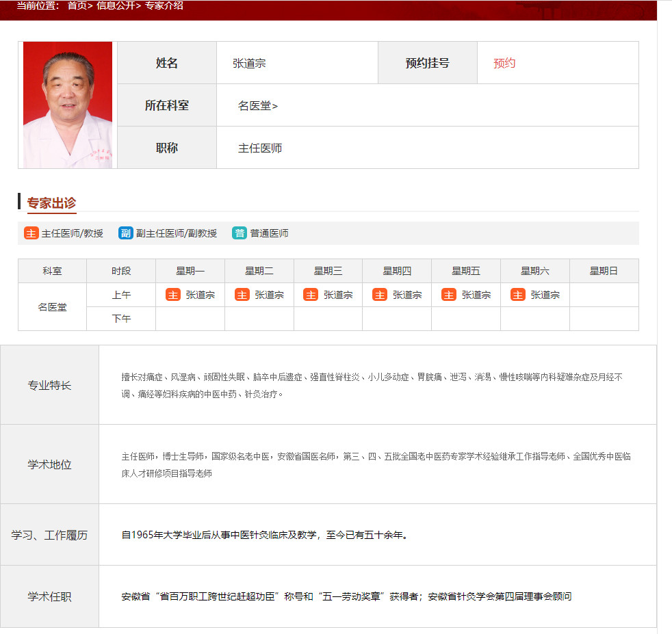
Task: Click the orange 主 legend icon for 主任医师/教授
Action: pyautogui.click(x=31, y=233)
